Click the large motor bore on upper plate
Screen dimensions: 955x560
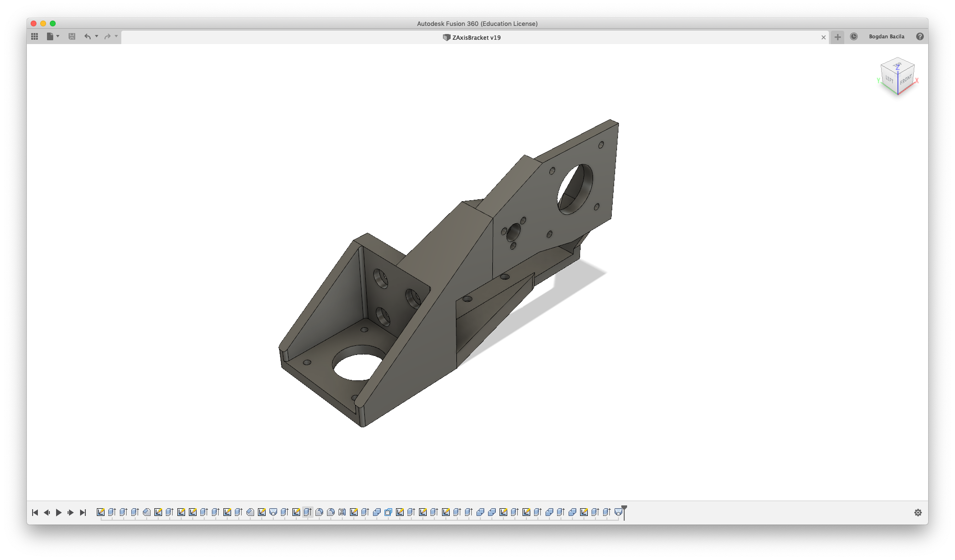coord(575,189)
